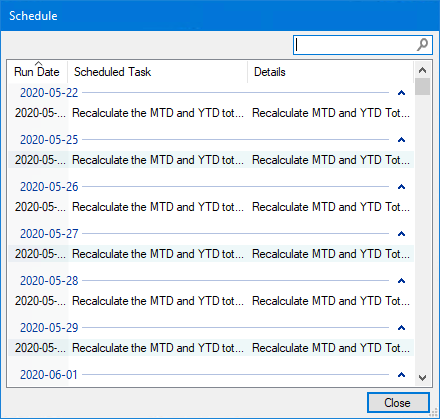
Task: Click the scrollbar up arrow
Action: pos(422,70)
